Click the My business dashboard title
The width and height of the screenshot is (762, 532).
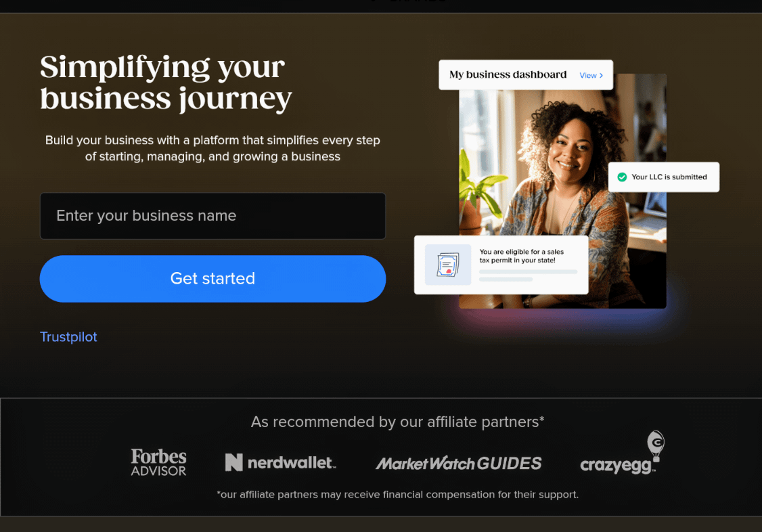coord(508,75)
